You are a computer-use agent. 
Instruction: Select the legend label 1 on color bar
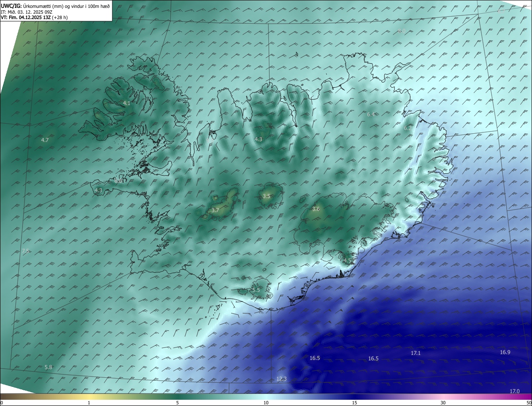89,403
